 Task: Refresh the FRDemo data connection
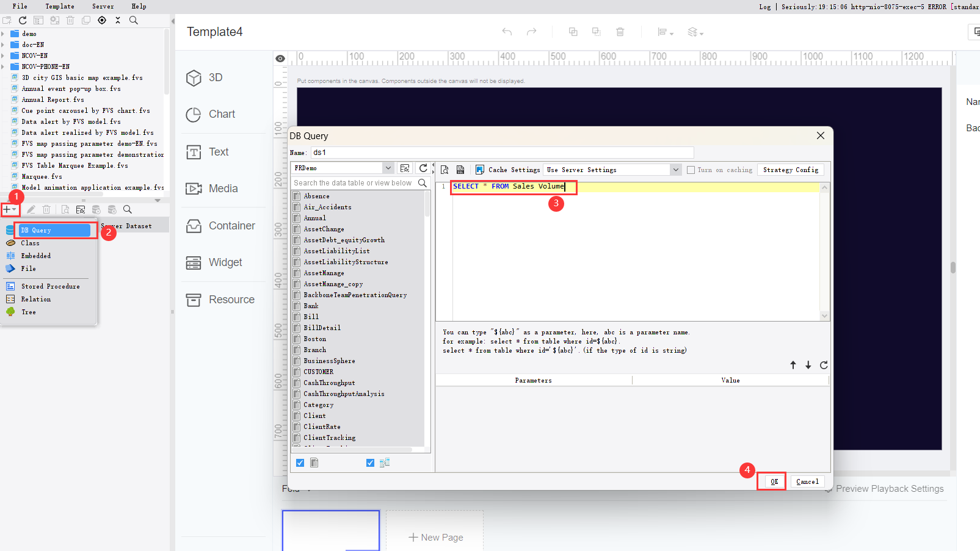(424, 168)
